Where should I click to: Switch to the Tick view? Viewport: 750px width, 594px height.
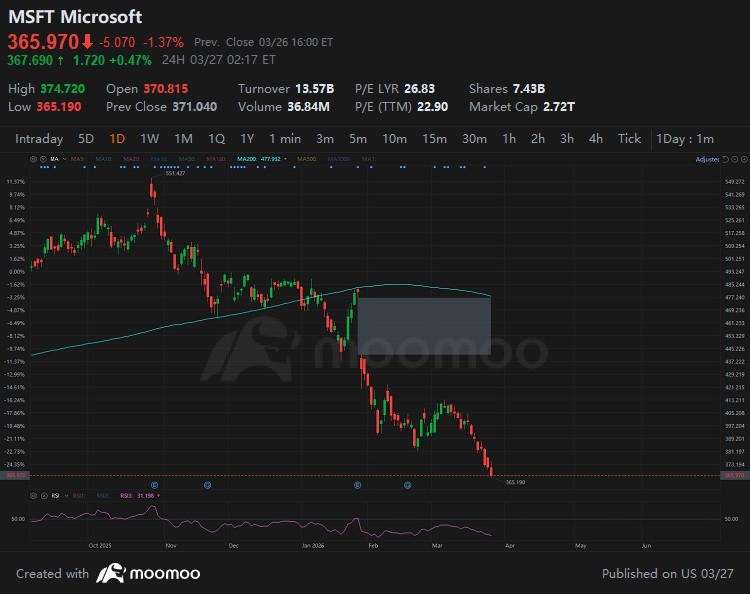point(629,139)
